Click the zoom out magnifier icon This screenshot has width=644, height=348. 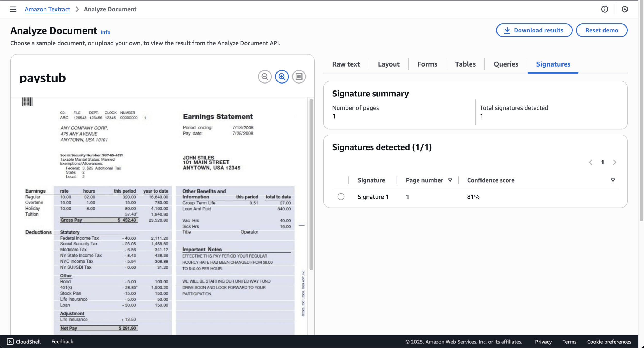pos(265,77)
